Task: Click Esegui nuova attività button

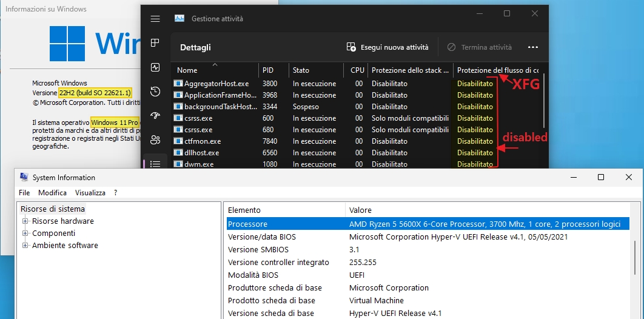Action: pos(387,47)
